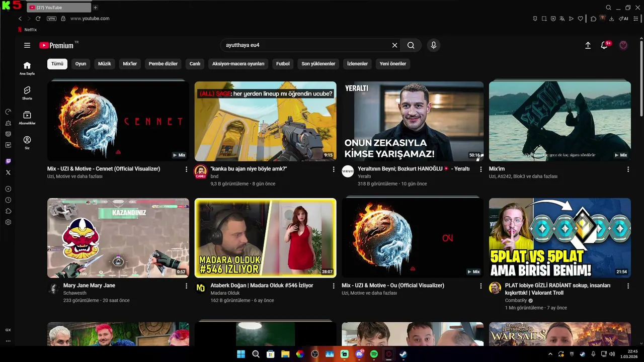The height and width of the screenshot is (362, 644).
Task: Open the YouTube guide hamburger menu
Action: tap(27, 45)
